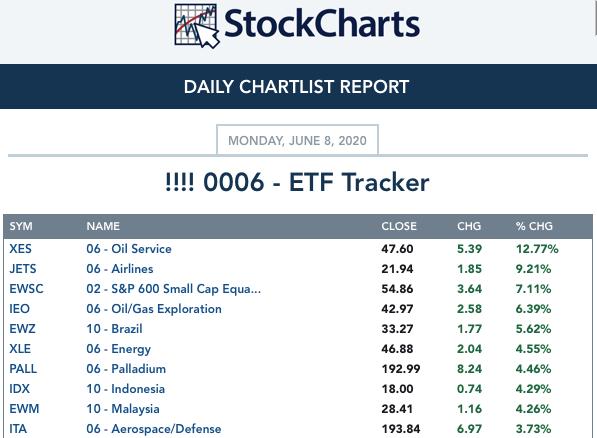The image size is (597, 438).
Task: Click the StockCharts logo icon
Action: [x=197, y=26]
